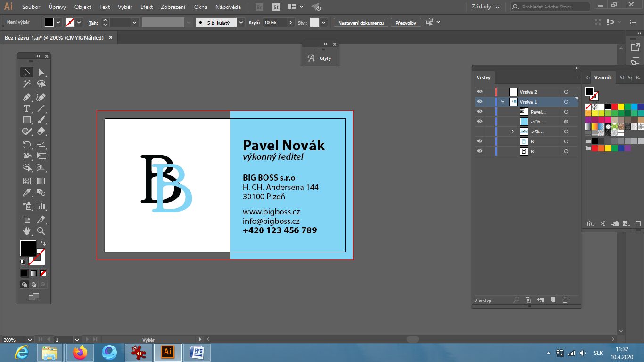Screen dimensions: 644x362
Task: Delete selection with Layers trash icon
Action: pyautogui.click(x=565, y=300)
